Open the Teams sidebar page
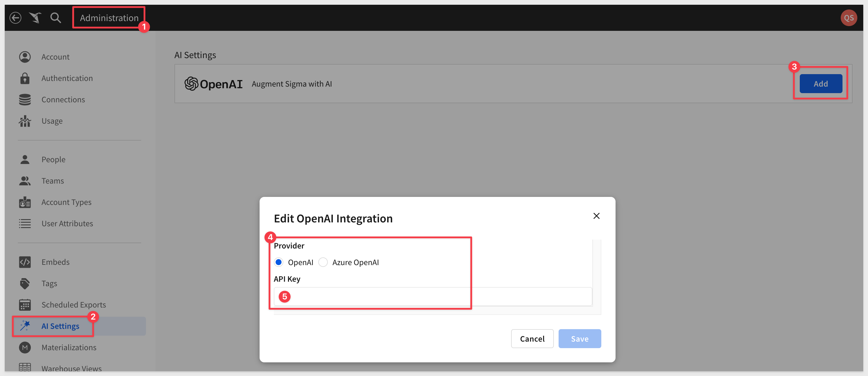 (x=53, y=181)
